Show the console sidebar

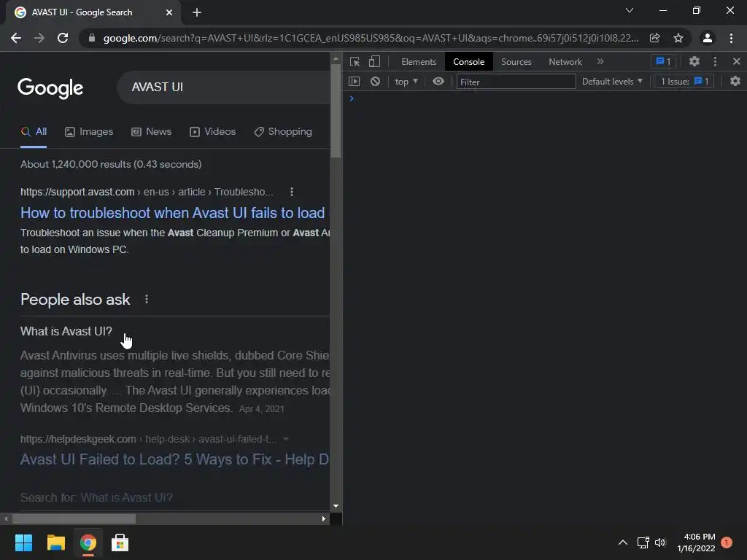point(354,82)
